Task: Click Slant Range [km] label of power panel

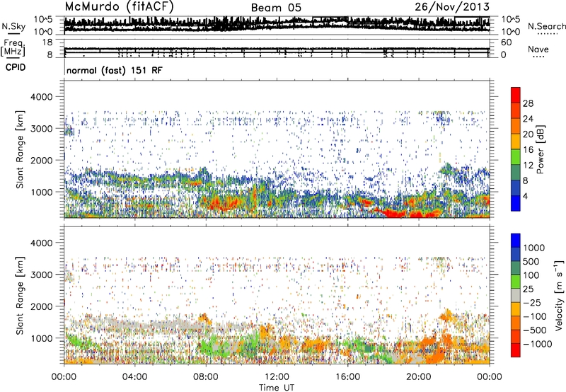Action: 20,149
